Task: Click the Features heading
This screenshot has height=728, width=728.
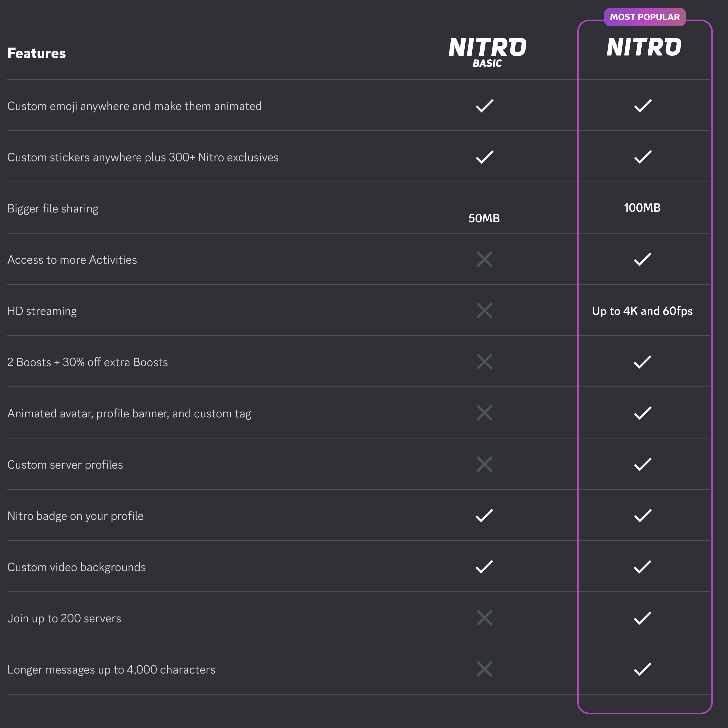Action: pyautogui.click(x=37, y=53)
